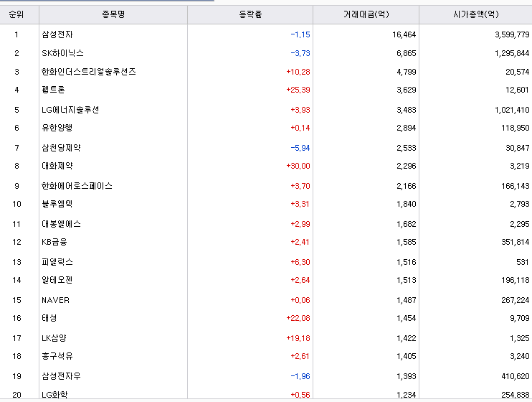Select the 펩트론 stock name
The image size is (532, 402).
pyautogui.click(x=53, y=90)
